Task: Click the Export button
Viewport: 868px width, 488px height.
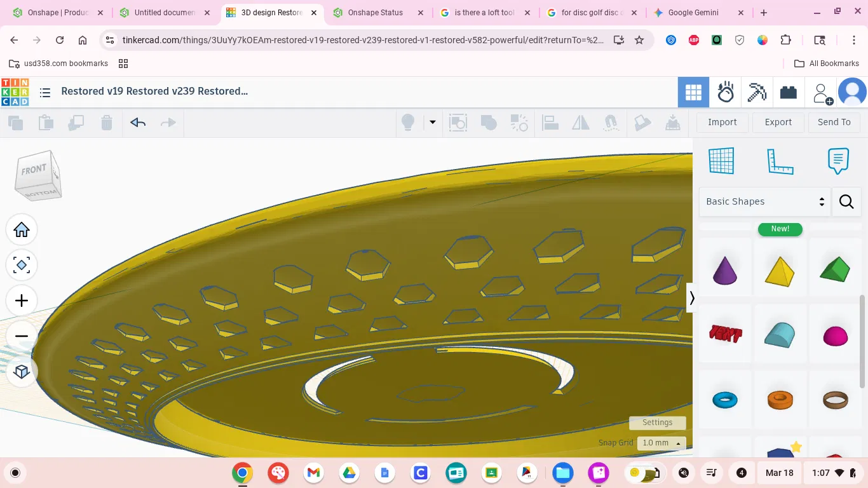Action: [x=778, y=123]
